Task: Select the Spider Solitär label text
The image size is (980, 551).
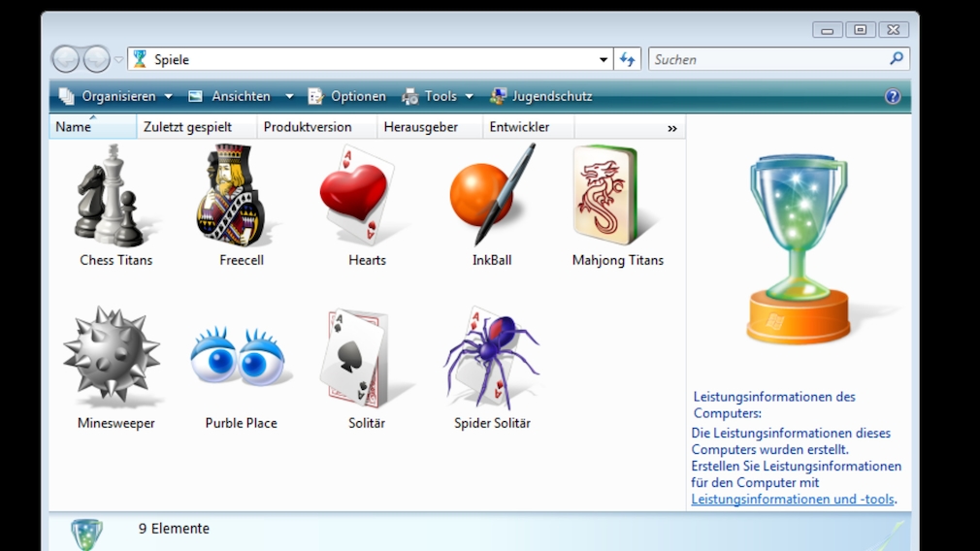Action: (492, 423)
